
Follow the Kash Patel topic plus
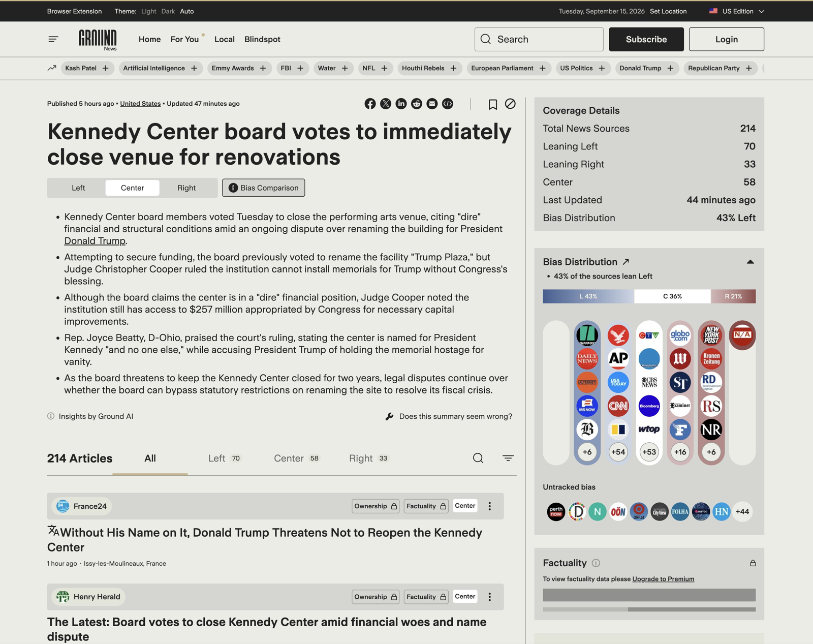[105, 68]
